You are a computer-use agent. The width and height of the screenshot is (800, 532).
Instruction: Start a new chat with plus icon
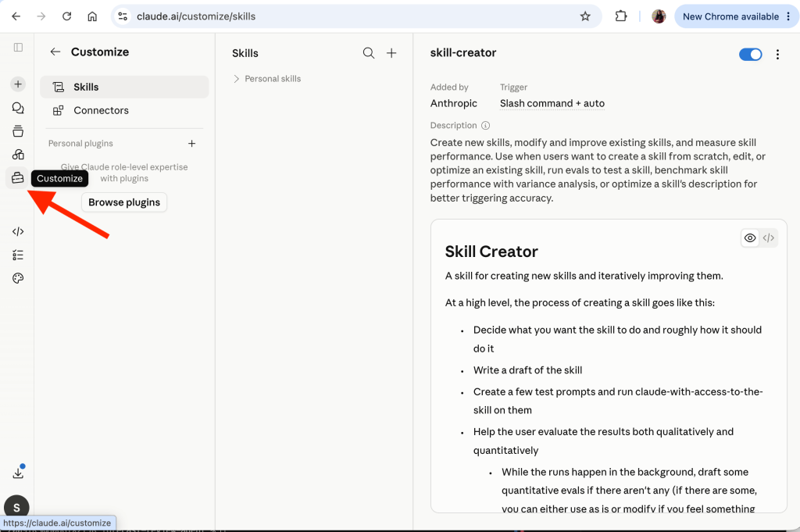(x=18, y=84)
